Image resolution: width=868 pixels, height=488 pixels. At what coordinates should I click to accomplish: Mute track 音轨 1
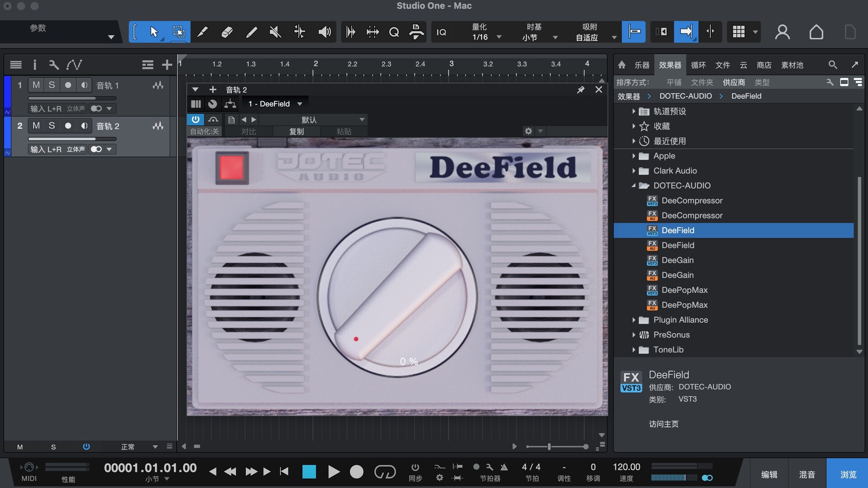(x=36, y=85)
